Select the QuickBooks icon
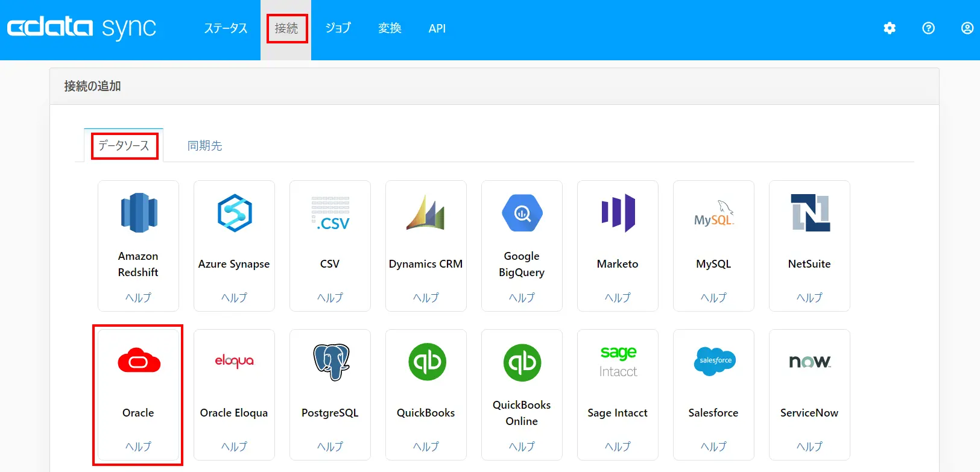The image size is (980, 472). coord(427,362)
